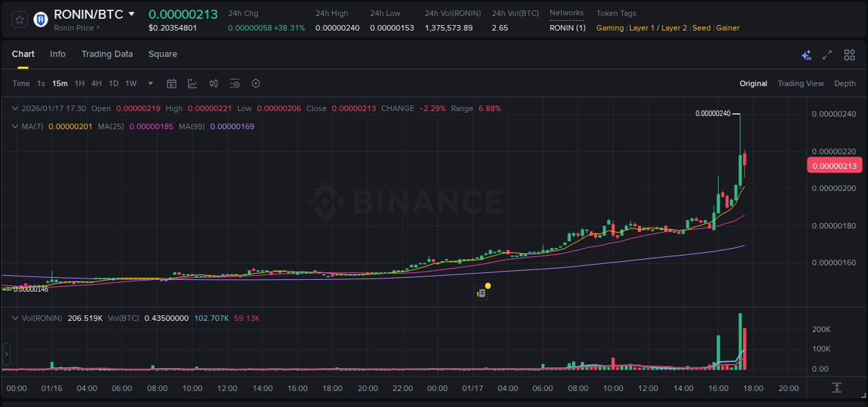
Task: Click the Gaming token tag
Action: (610, 28)
